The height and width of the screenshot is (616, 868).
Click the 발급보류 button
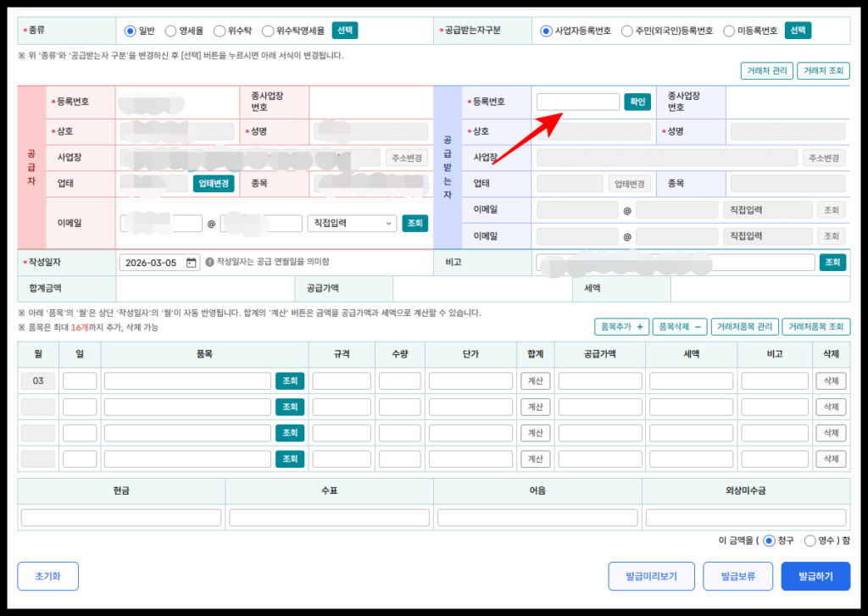tap(737, 576)
